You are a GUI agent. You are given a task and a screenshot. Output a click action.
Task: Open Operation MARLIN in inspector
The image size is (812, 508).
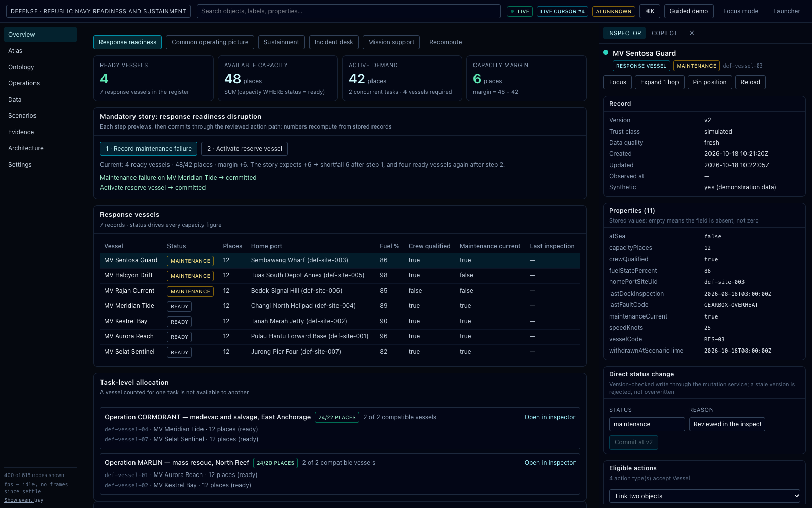pyautogui.click(x=550, y=463)
